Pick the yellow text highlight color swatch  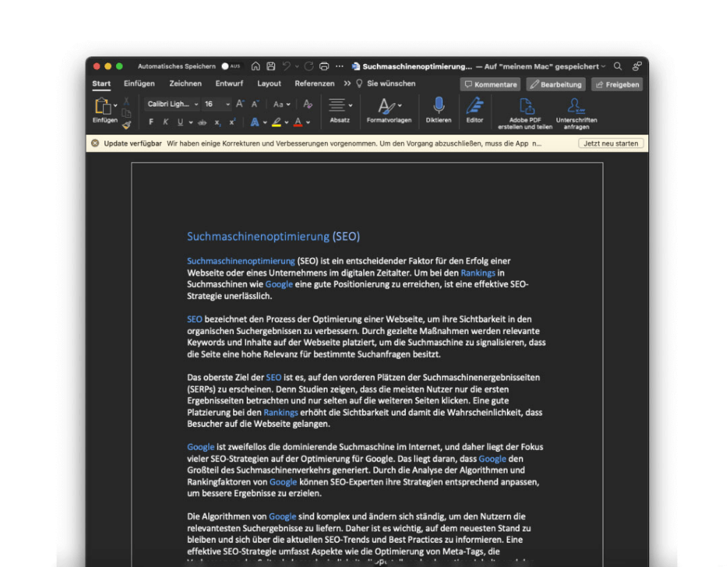coord(278,121)
